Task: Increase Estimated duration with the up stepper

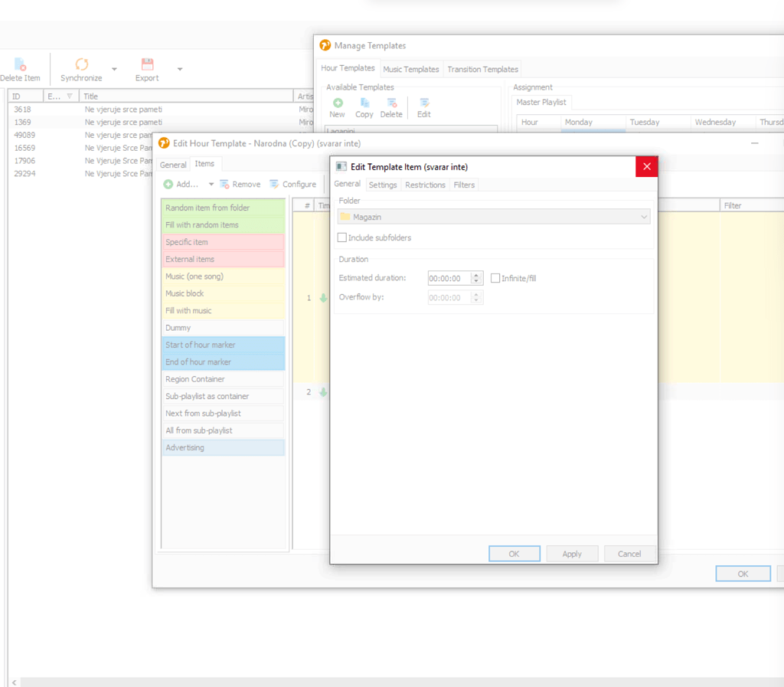Action: pyautogui.click(x=476, y=274)
